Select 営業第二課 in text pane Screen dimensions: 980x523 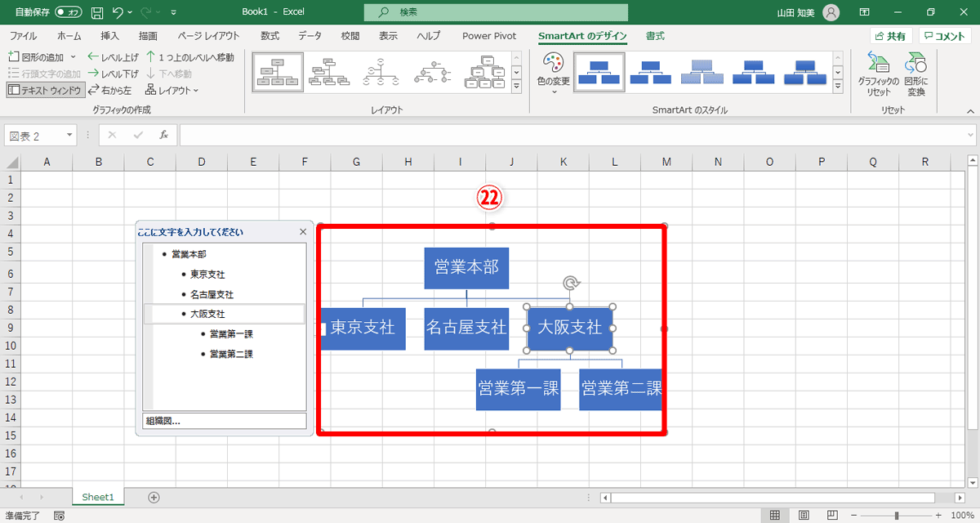[x=231, y=354]
